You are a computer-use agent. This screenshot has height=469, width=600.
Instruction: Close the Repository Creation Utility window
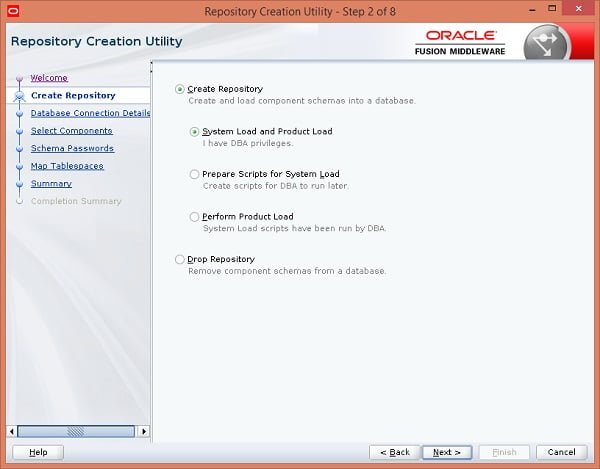tap(579, 8)
